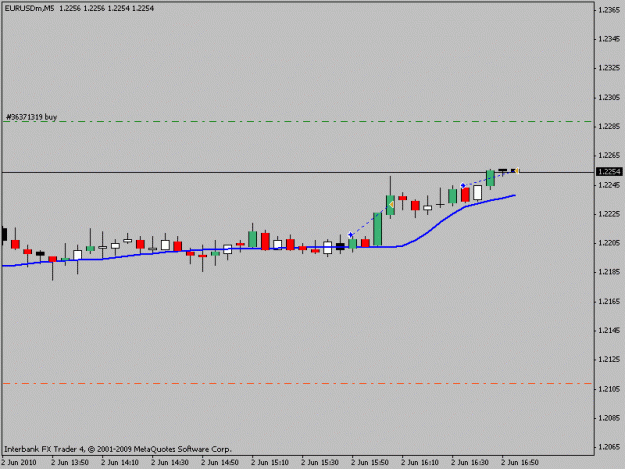Image resolution: width=625 pixels, height=469 pixels.
Task: Click the 1.2325 price axis label
Action: coord(609,68)
